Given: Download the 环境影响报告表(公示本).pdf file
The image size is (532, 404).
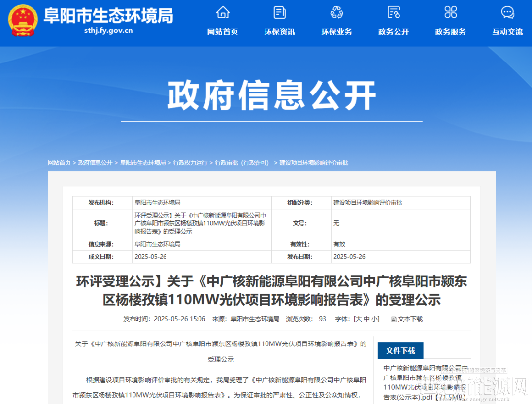Looking at the screenshot, I should point(426,383).
